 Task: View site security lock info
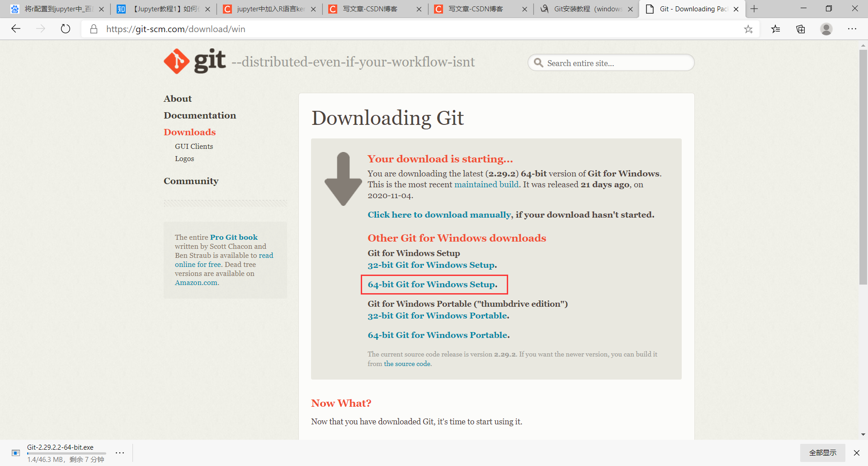point(94,29)
